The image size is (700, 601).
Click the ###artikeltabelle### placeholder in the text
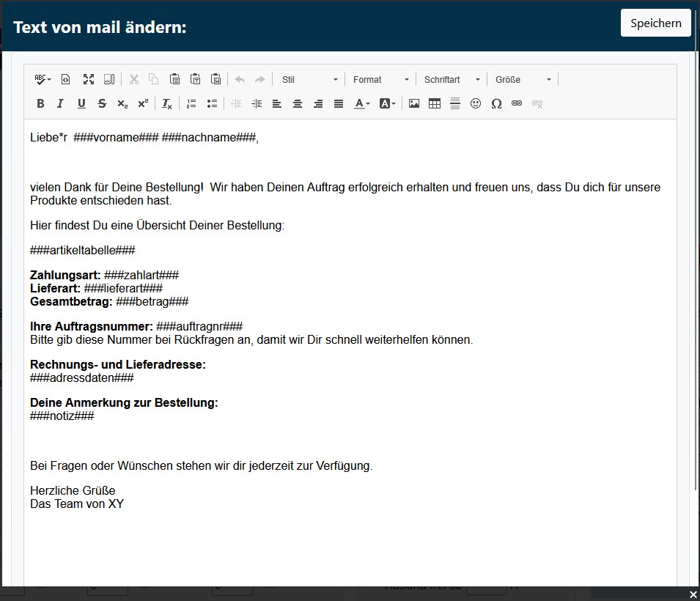[83, 251]
